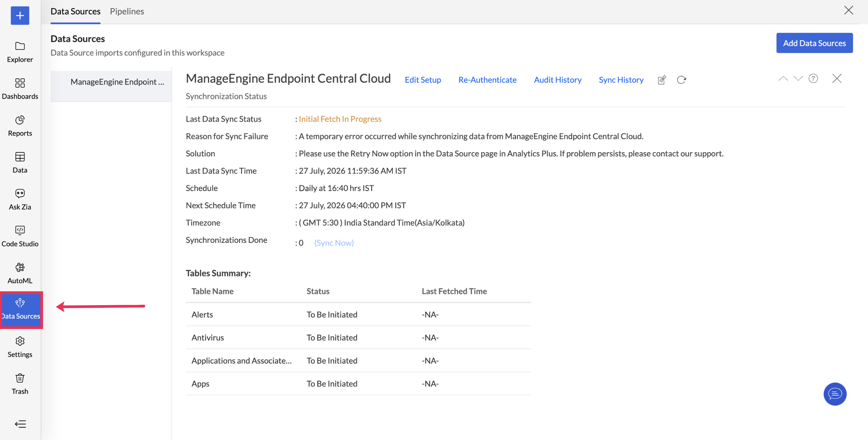Open AutoML in the sidebar
The image size is (868, 440).
[x=20, y=273]
